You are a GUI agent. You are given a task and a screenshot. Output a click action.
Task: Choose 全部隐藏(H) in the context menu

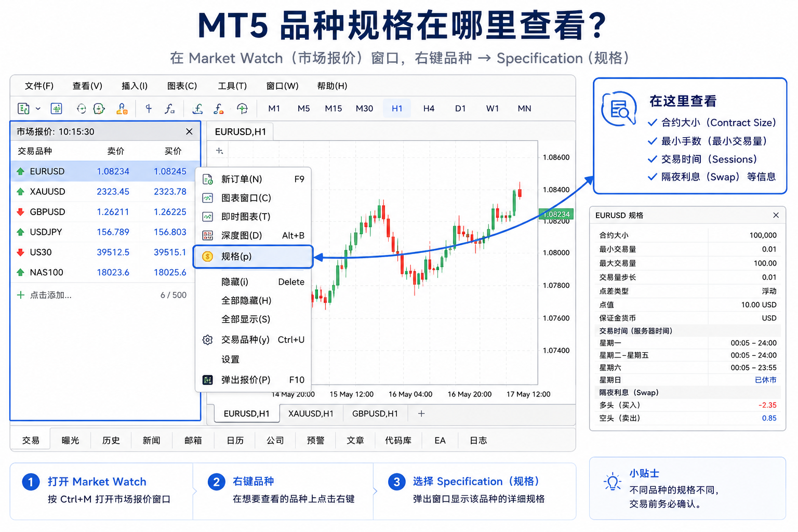coord(253,301)
